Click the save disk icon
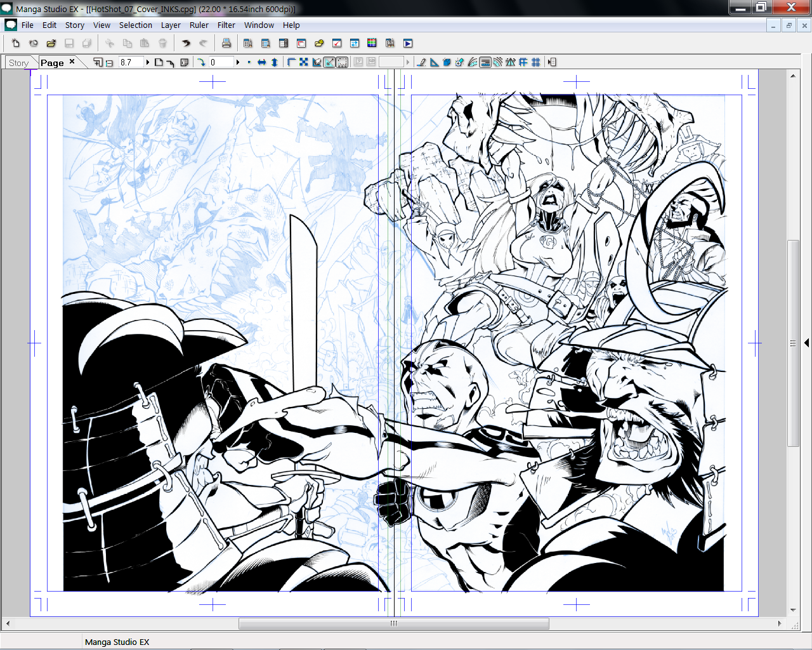Screen dimensions: 812x650 pos(69,43)
